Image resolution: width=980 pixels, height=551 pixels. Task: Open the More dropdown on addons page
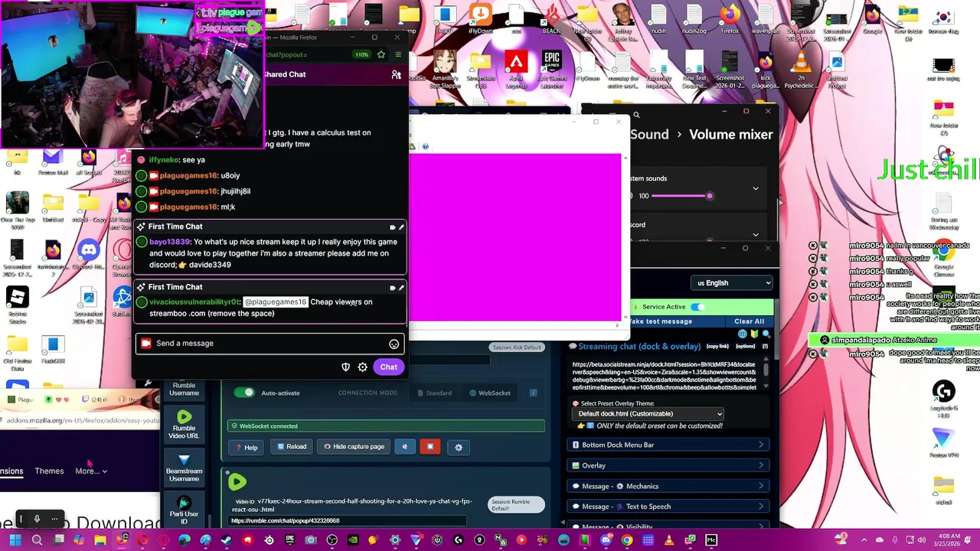(91, 471)
